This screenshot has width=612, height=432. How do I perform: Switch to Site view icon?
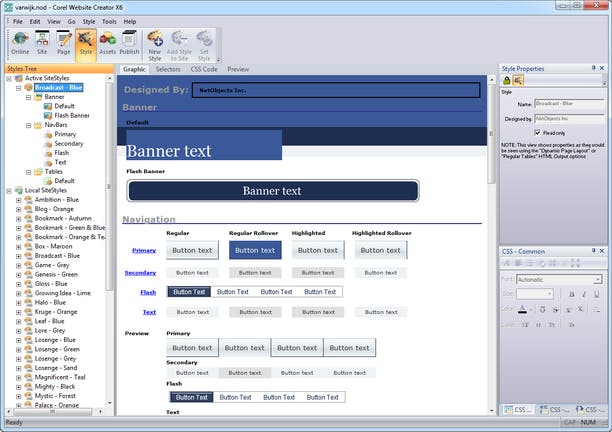(x=42, y=42)
